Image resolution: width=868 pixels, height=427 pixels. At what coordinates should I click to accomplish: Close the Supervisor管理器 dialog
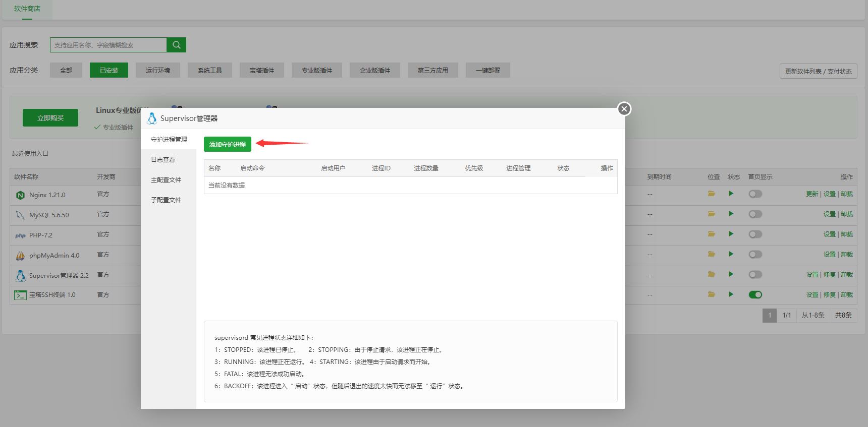[x=624, y=109]
